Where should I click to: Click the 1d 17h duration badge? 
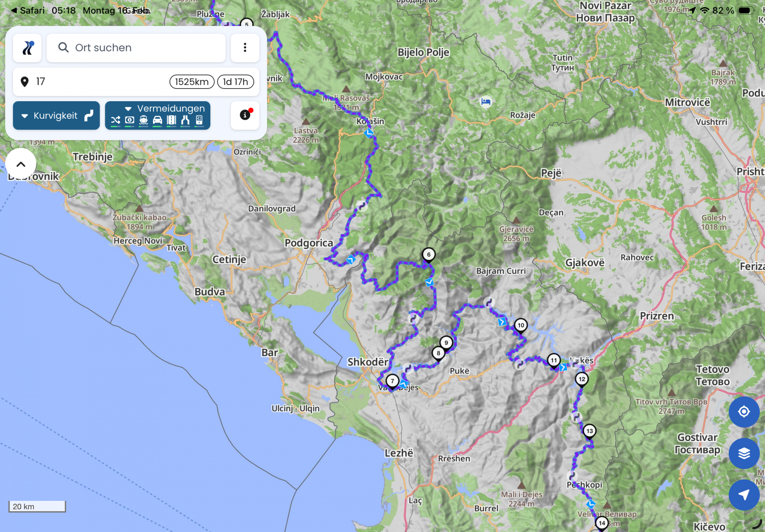tap(235, 82)
